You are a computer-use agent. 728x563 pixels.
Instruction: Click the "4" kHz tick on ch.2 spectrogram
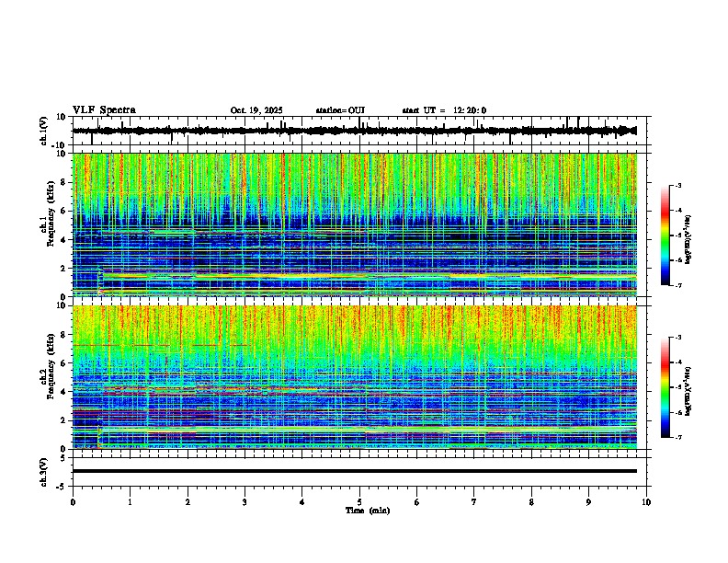tap(64, 392)
